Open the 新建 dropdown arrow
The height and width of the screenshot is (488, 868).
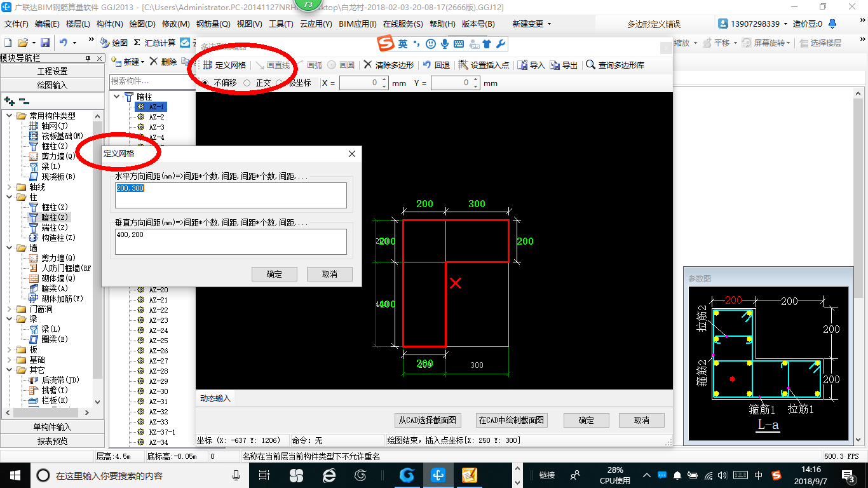click(143, 62)
